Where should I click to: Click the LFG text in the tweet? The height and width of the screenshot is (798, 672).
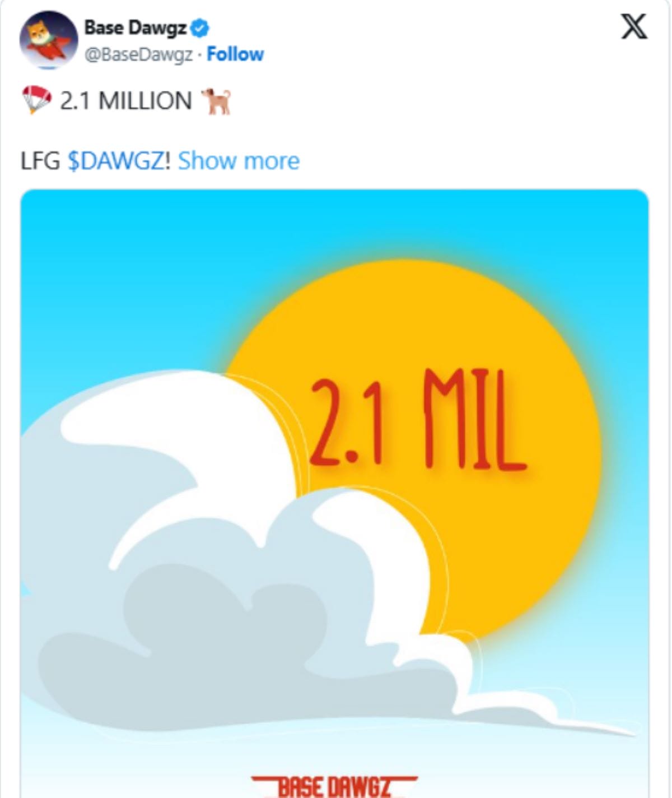pos(40,161)
